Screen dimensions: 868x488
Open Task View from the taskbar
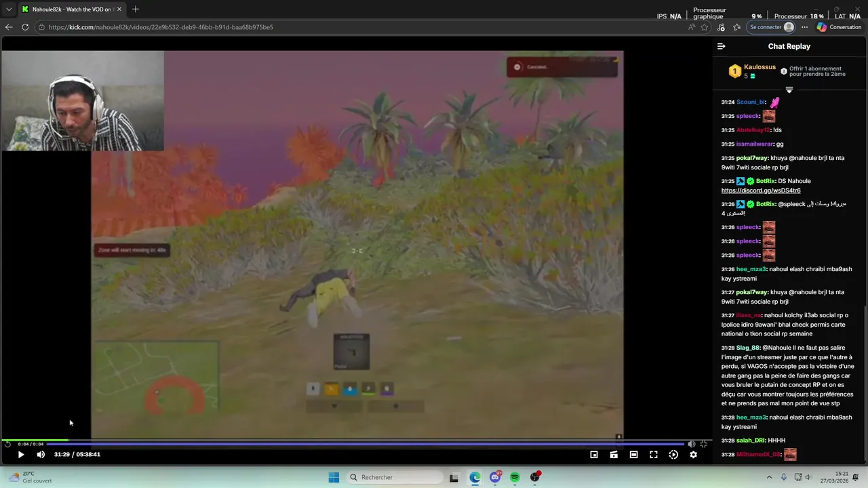click(x=454, y=477)
